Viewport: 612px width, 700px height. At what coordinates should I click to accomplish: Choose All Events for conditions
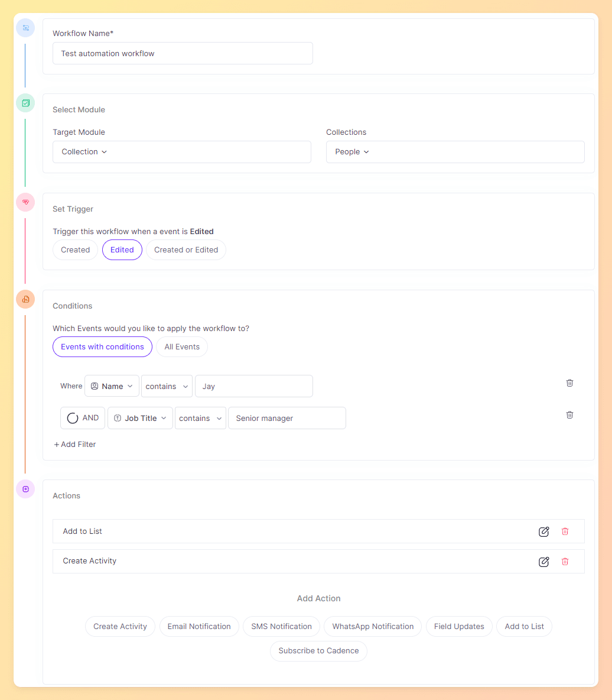tap(182, 347)
